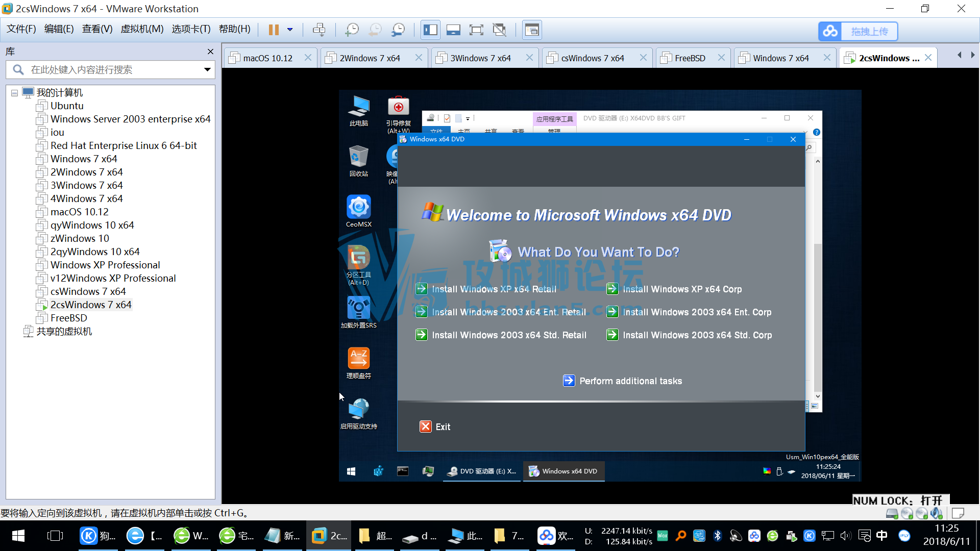
Task: Select 共享的虚拟机 in the library
Action: pyautogui.click(x=64, y=331)
